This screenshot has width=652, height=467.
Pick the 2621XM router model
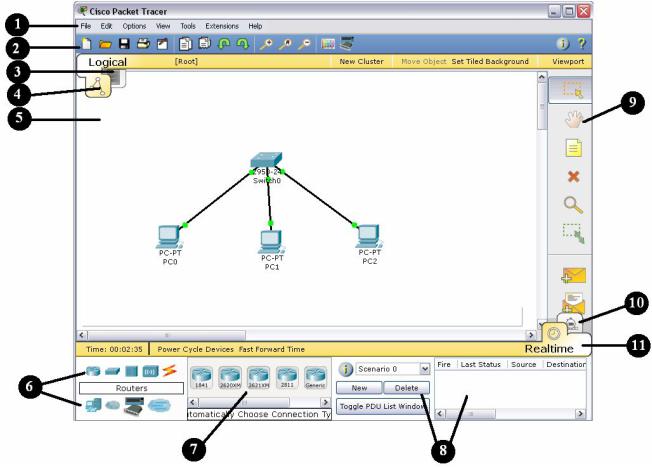pyautogui.click(x=259, y=378)
